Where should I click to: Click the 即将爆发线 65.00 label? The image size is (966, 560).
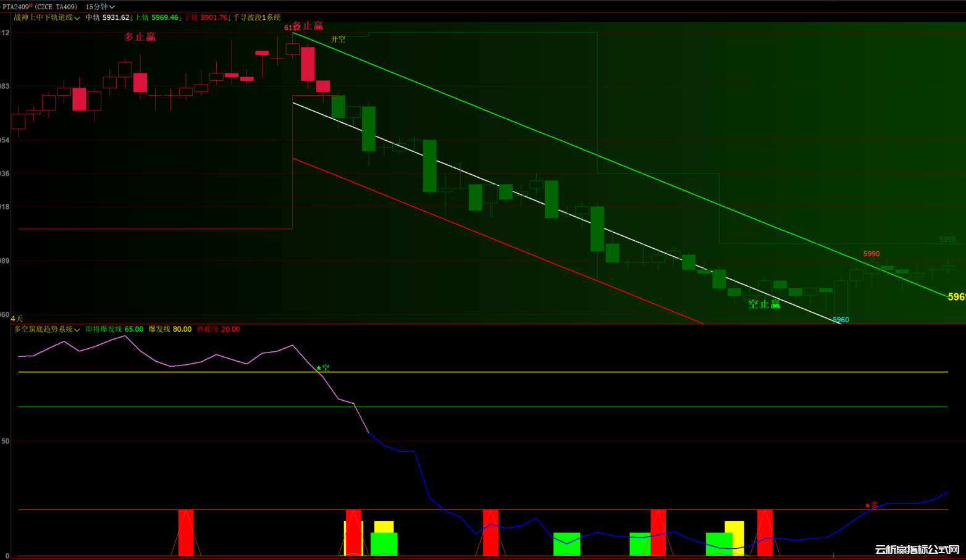pyautogui.click(x=114, y=330)
